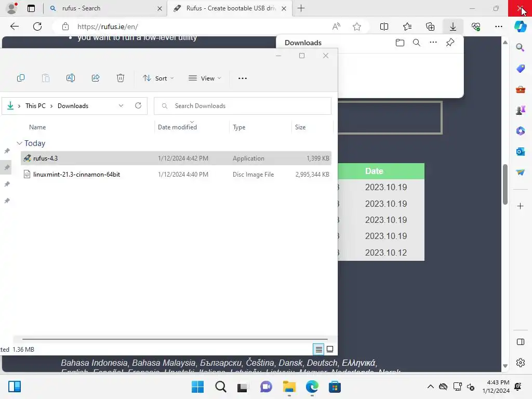Image resolution: width=532 pixels, height=399 pixels.
Task: Click the Paste icon in File Explorer toolbar
Action: pos(46,78)
